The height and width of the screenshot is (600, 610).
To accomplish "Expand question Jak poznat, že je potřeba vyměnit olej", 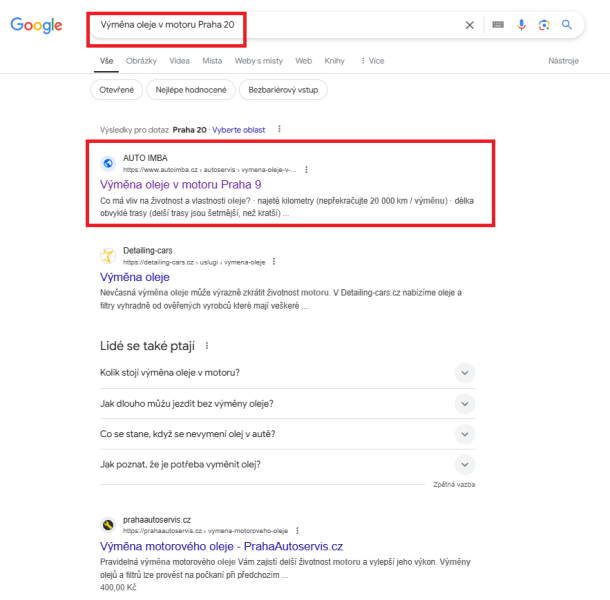I will point(287,465).
